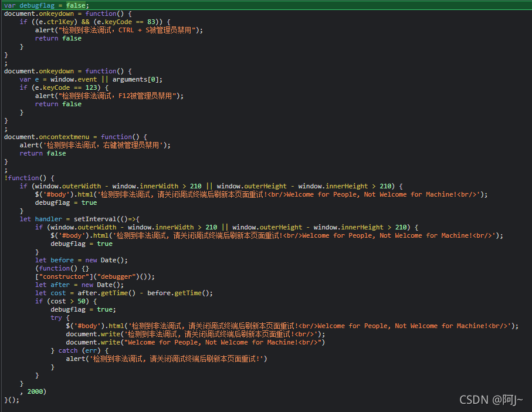Click the ', 2000)' interval value line
The image size is (532, 412).
coord(33,391)
